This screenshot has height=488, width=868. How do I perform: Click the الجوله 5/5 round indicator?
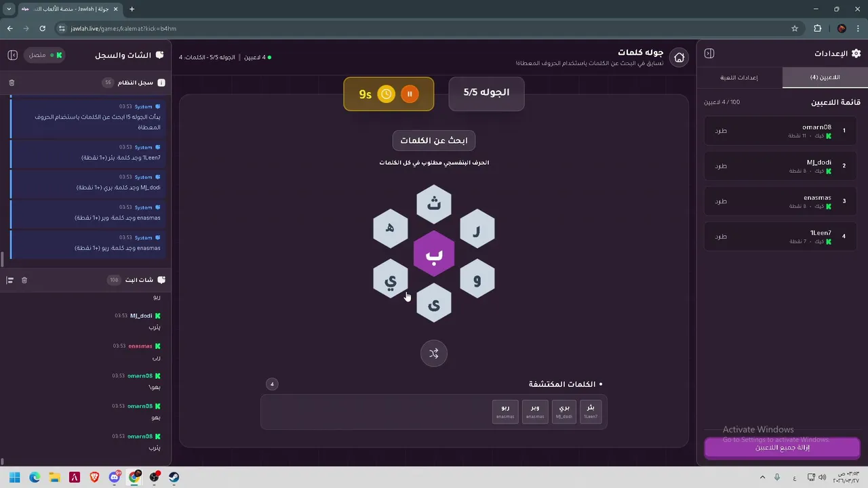pyautogui.click(x=486, y=93)
